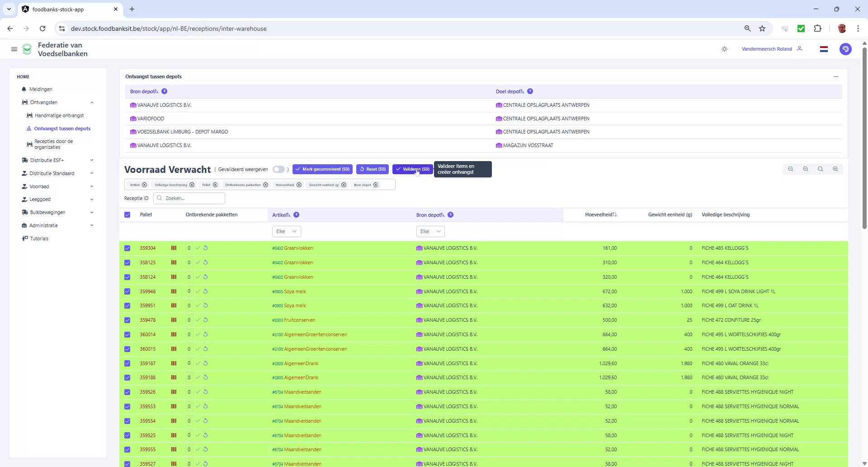Click the Dutch flag language selector

[824, 49]
